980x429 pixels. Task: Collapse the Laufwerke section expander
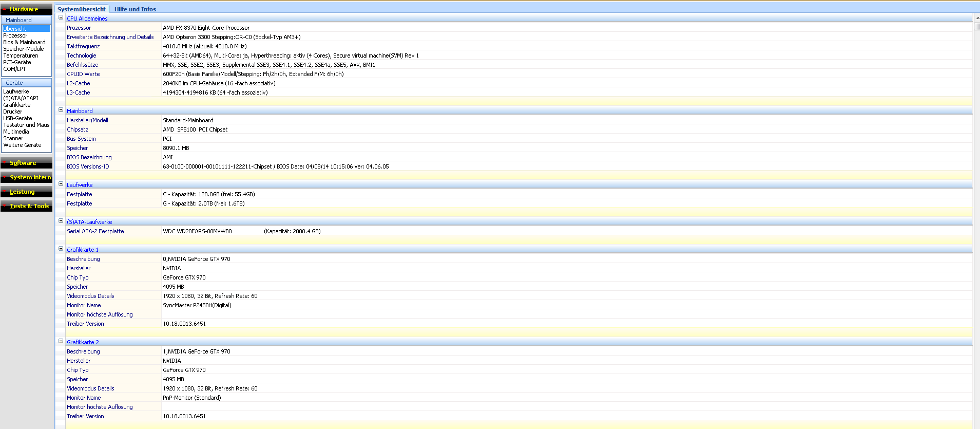point(61,184)
